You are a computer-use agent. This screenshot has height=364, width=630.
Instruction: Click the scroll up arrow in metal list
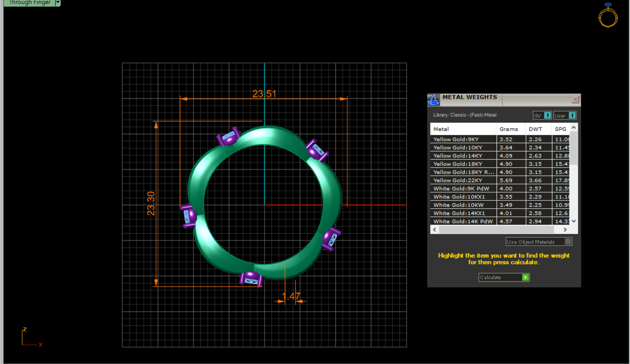(x=574, y=128)
